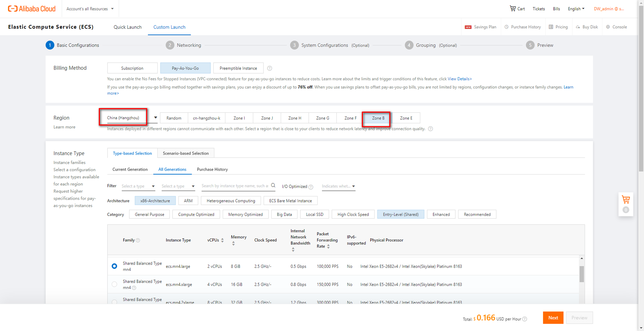Viewport: 644px width, 331px height.
Task: Open the shopping Cart icon in header
Action: click(x=513, y=8)
